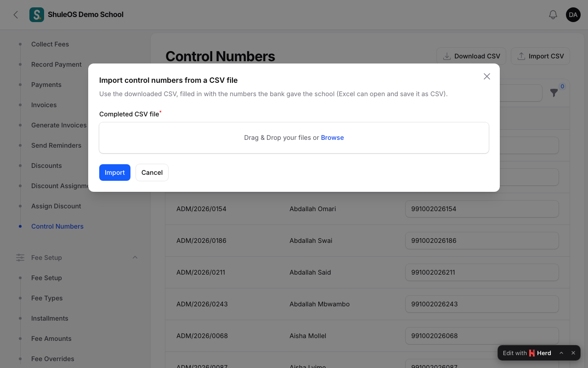Click the control number field 991002026154

coord(482,209)
